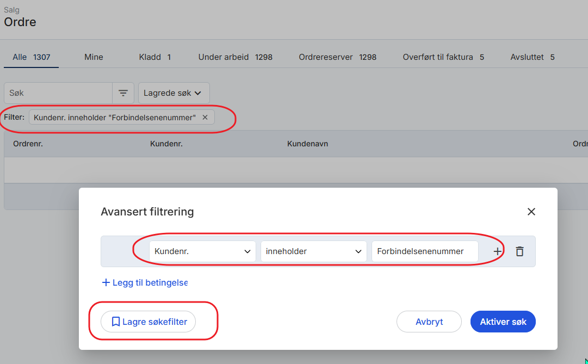Click the Aktiver søk button
Image resolution: width=588 pixels, height=364 pixels.
pyautogui.click(x=503, y=322)
